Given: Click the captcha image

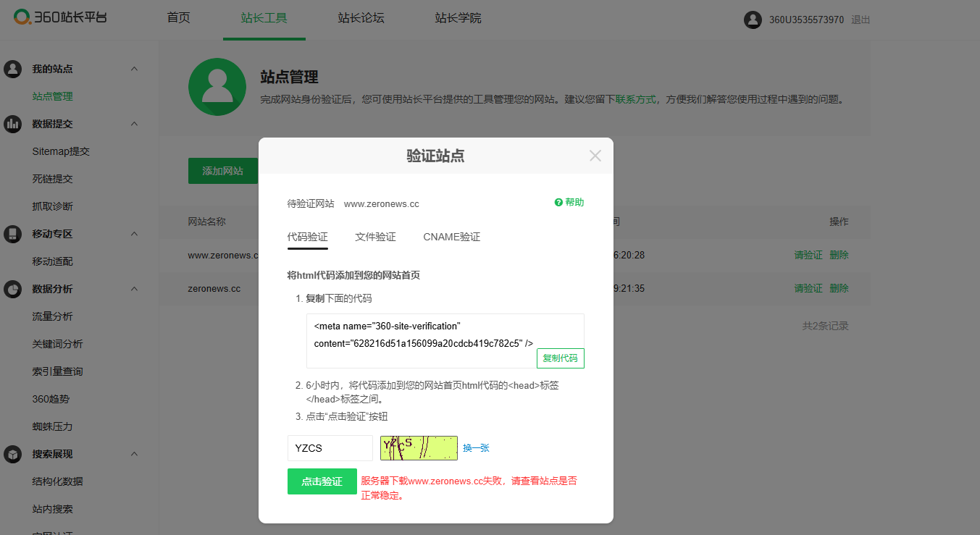Looking at the screenshot, I should coord(419,448).
